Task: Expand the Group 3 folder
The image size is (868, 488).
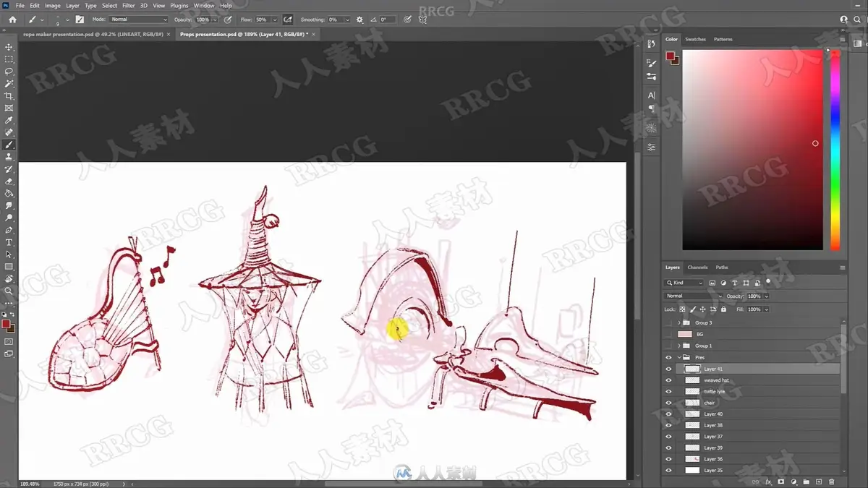Action: point(678,323)
